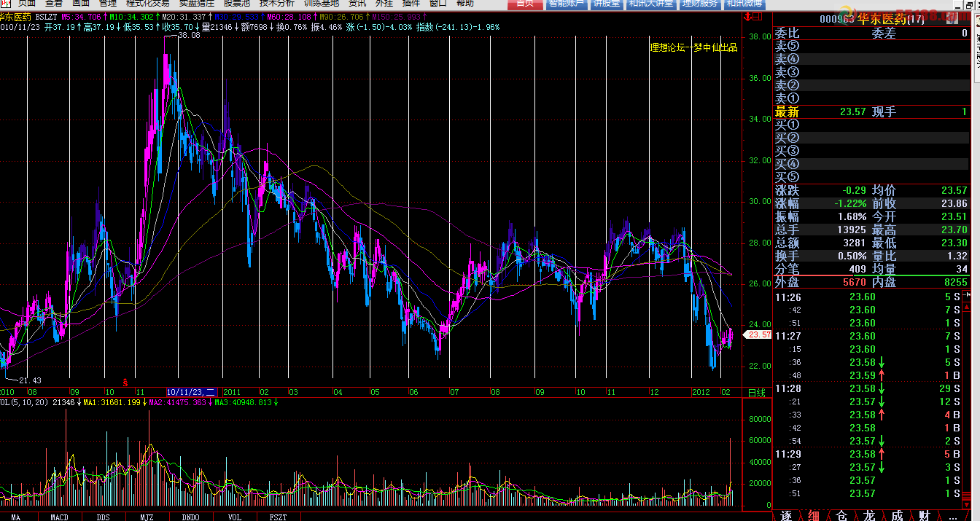The image size is (980, 521).
Task: Switch to the DNDO indicator tab
Action: click(x=190, y=517)
